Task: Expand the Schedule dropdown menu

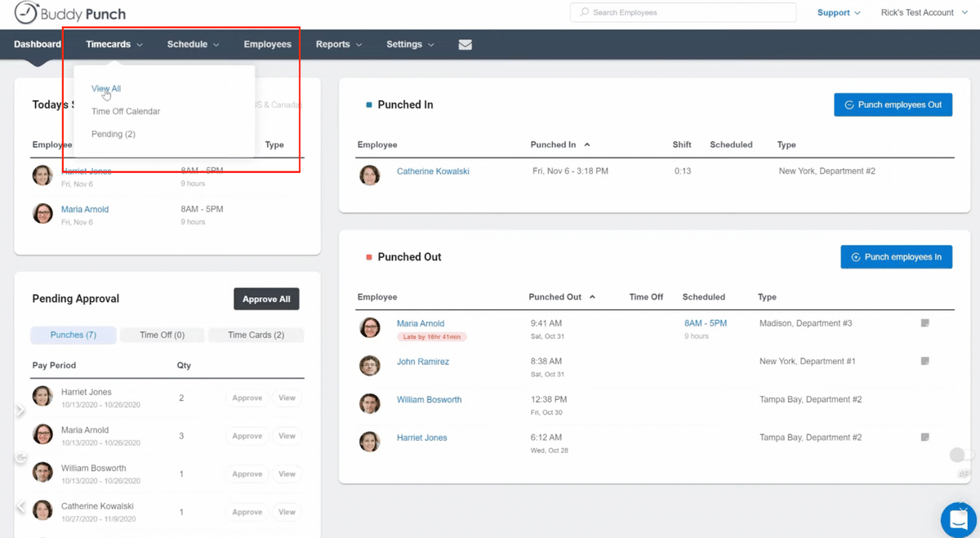Action: coord(194,44)
